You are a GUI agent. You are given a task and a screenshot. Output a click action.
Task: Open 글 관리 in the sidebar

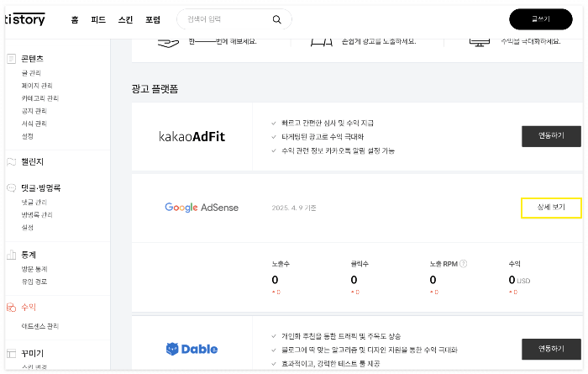(31, 73)
